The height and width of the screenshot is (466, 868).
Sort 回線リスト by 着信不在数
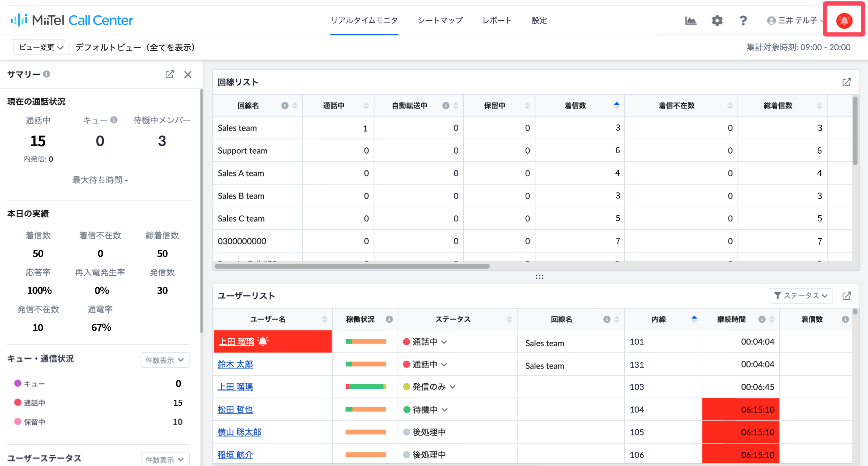tap(730, 105)
